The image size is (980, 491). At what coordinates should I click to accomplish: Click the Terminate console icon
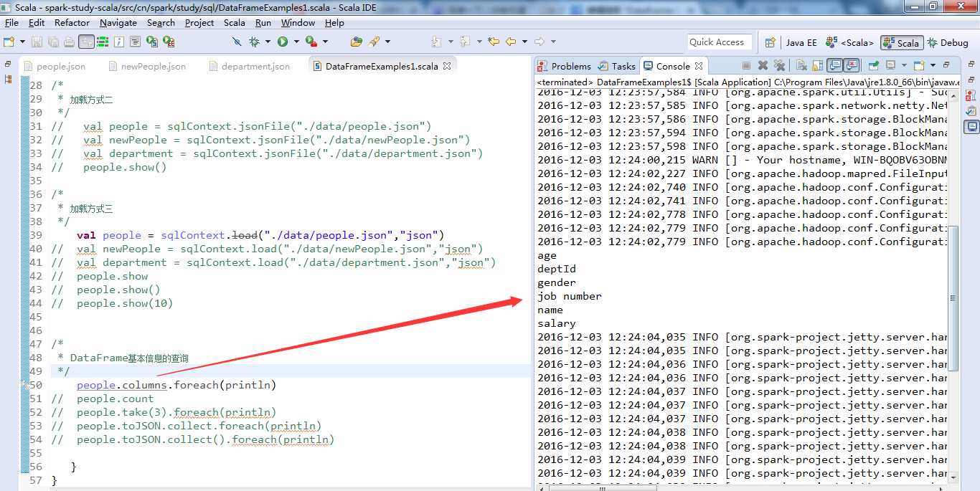coord(746,66)
